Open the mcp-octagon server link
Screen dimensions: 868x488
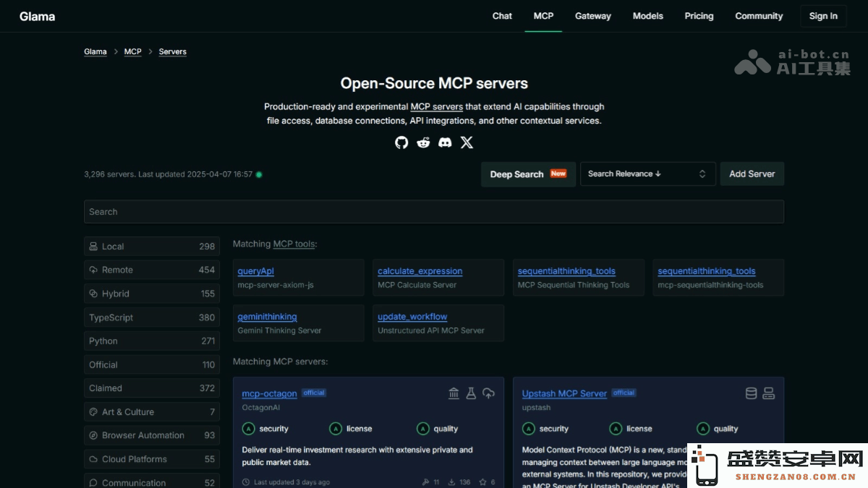coord(269,393)
